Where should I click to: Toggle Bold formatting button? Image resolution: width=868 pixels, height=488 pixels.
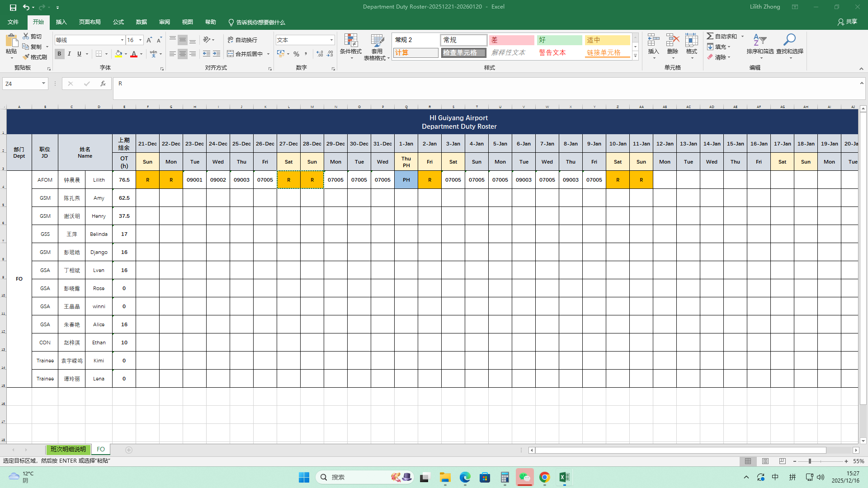(59, 54)
